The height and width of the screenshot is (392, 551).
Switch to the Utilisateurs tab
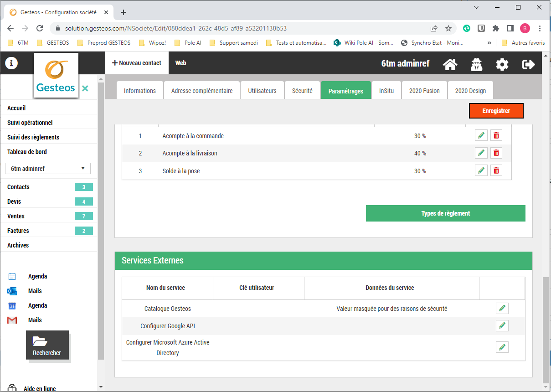[262, 91]
